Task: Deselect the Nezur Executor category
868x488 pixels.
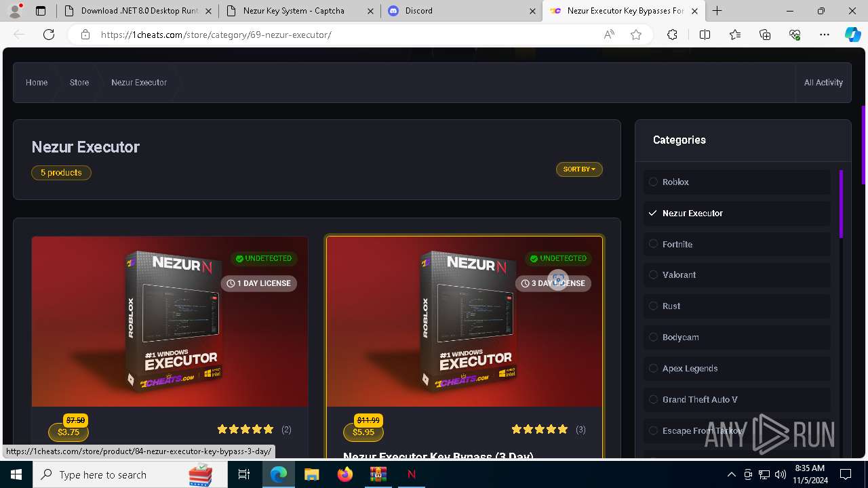Action: tap(737, 213)
